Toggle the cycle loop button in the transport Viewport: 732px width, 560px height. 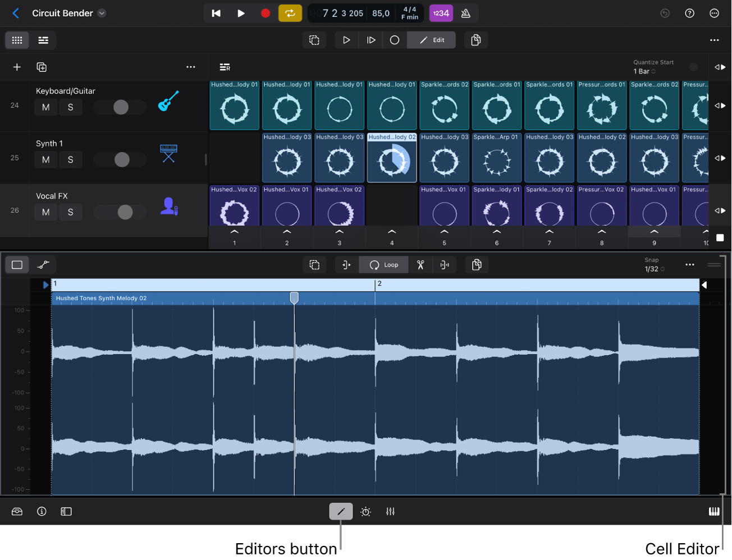click(x=290, y=13)
